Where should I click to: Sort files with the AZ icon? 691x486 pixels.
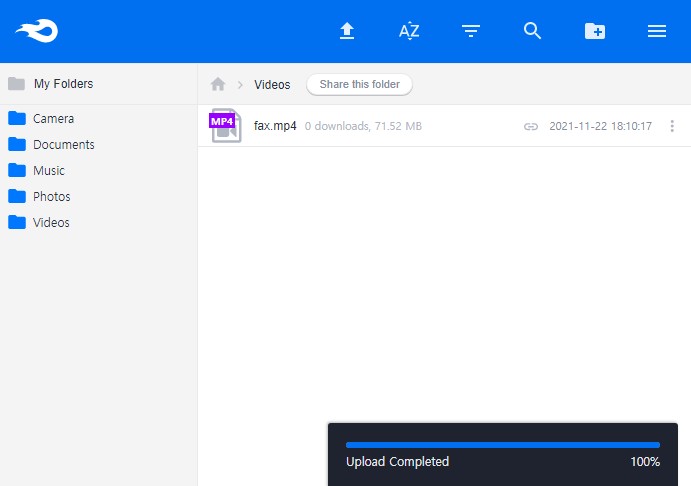pyautogui.click(x=409, y=31)
